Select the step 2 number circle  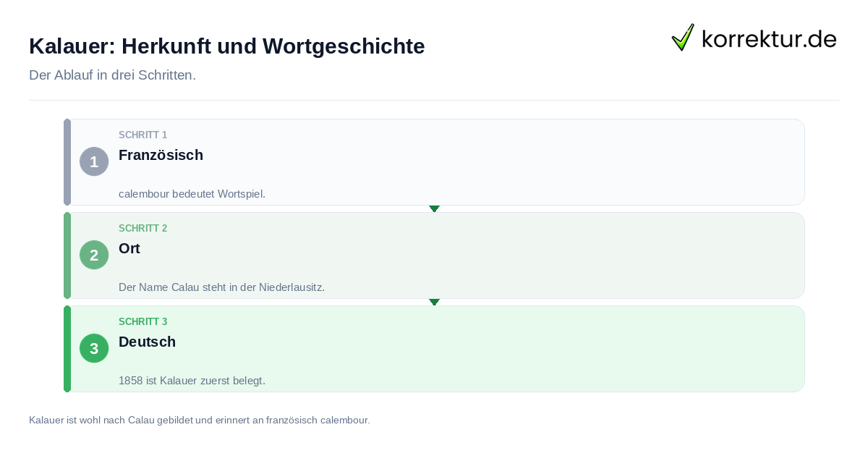[94, 255]
